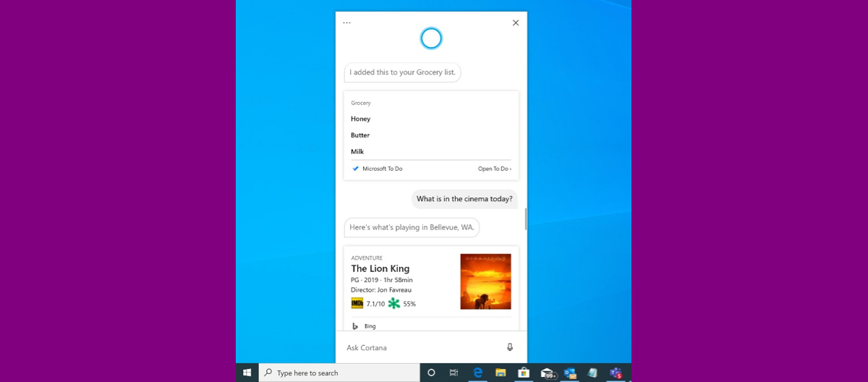Click the Cortana circle on the taskbar

coord(431,373)
